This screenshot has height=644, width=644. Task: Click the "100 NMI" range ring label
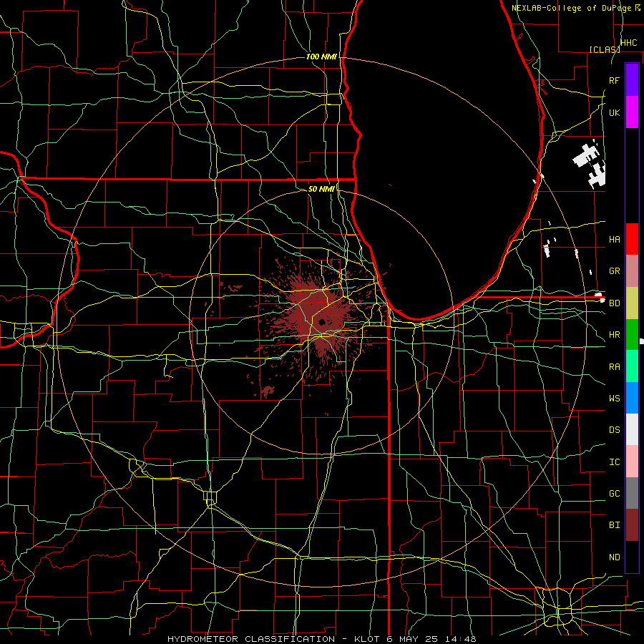pos(321,57)
